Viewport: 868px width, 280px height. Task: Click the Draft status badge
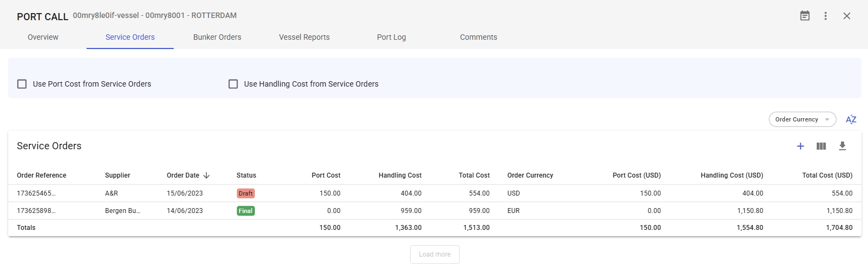tap(246, 193)
